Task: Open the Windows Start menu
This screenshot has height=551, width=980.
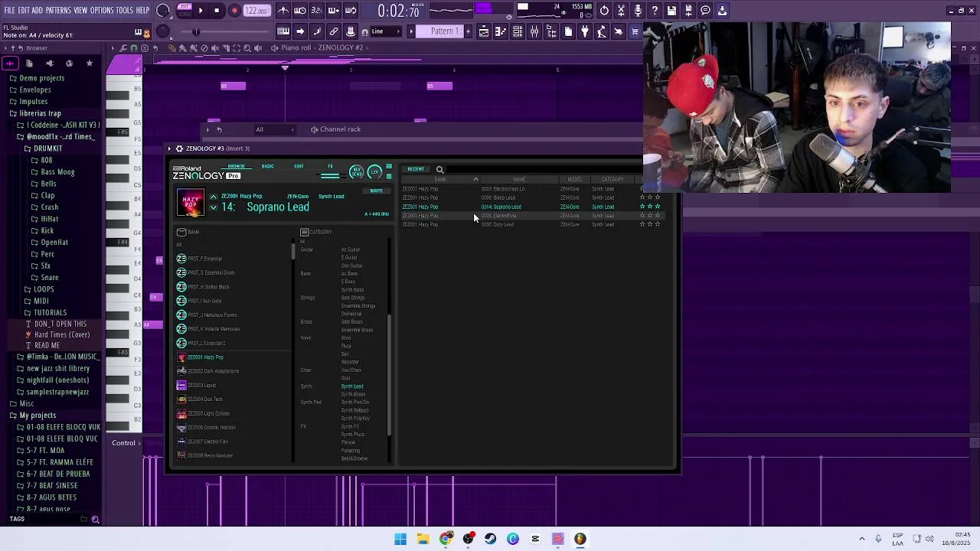Action: 400,539
